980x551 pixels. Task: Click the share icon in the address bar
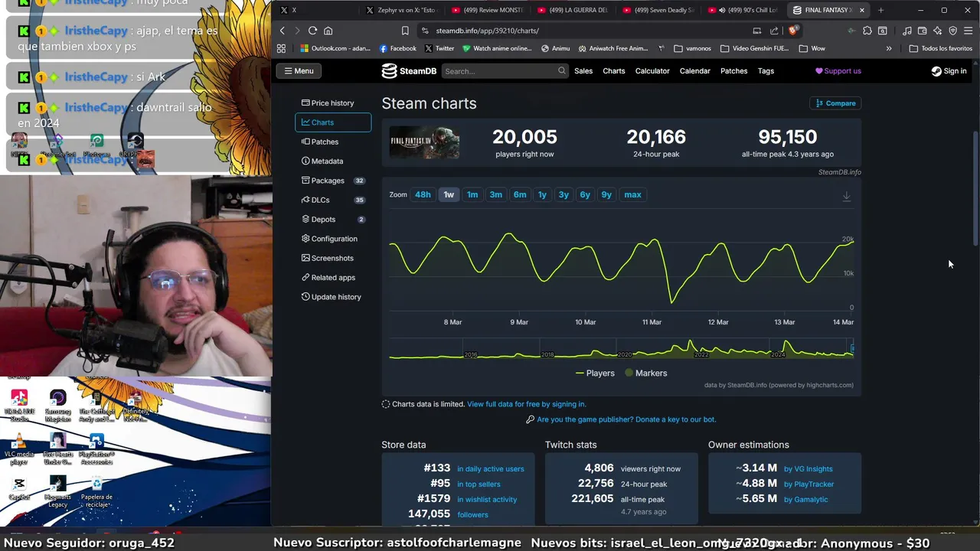[x=774, y=31]
